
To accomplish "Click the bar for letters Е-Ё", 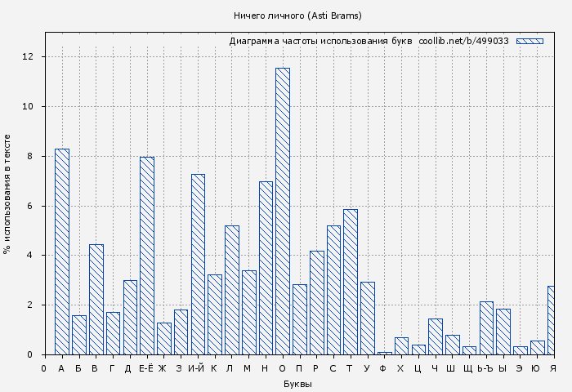I will [147, 256].
